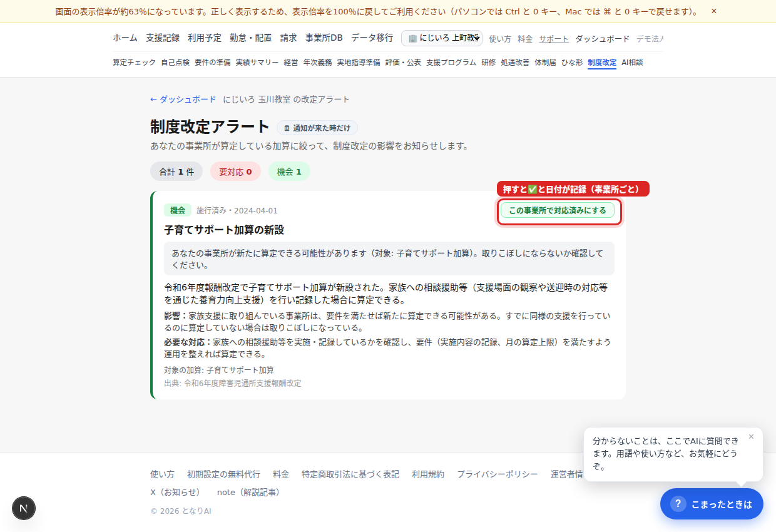The height and width of the screenshot is (532, 776).
Task: Open 事業所DB in top navigation
Action: tap(324, 38)
